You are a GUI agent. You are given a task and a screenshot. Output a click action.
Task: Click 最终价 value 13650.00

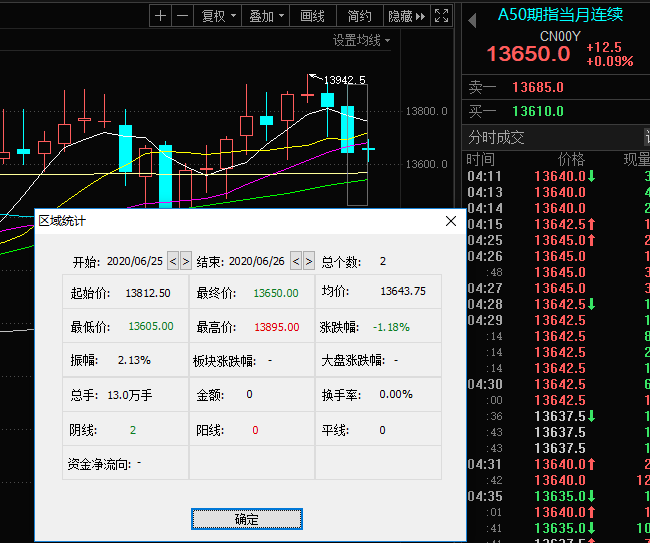(x=276, y=293)
